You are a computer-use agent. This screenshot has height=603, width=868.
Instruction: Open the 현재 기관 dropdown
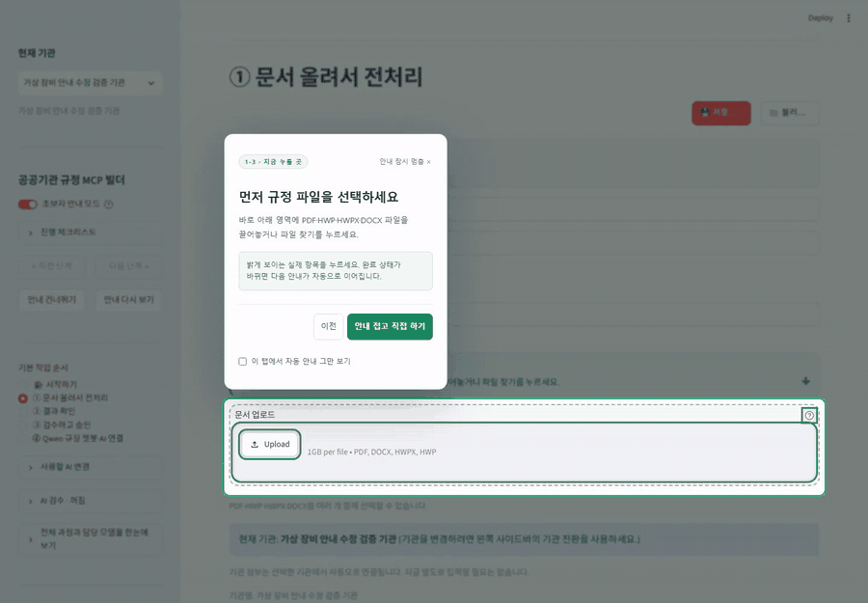(90, 83)
